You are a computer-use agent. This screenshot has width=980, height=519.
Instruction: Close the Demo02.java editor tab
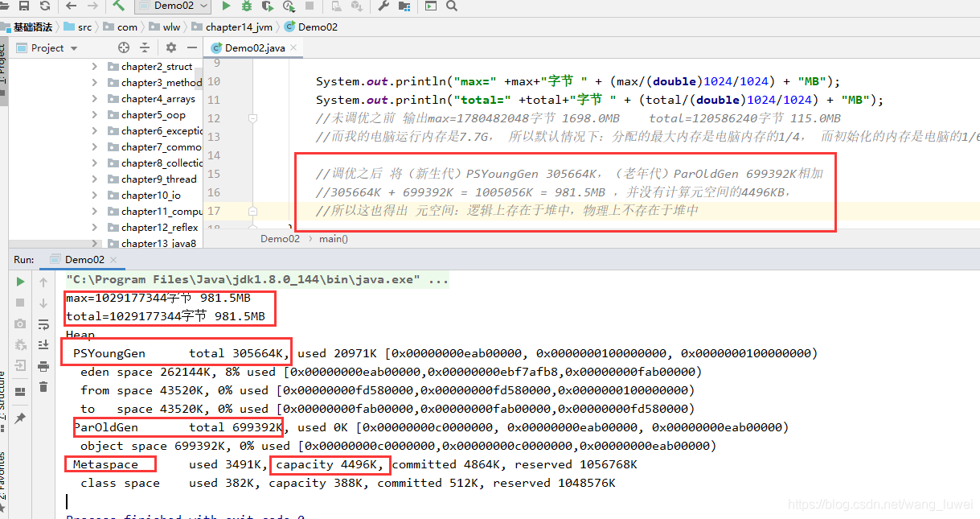click(294, 47)
